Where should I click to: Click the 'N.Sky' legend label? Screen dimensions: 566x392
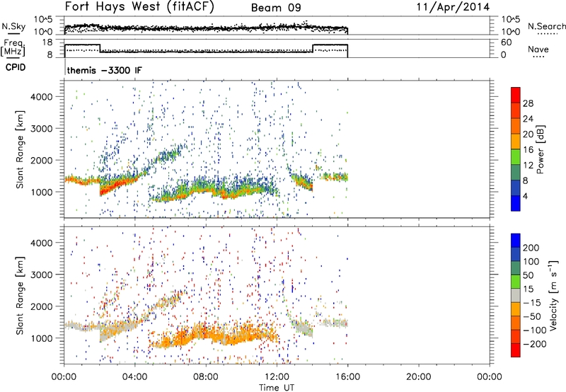point(13,26)
